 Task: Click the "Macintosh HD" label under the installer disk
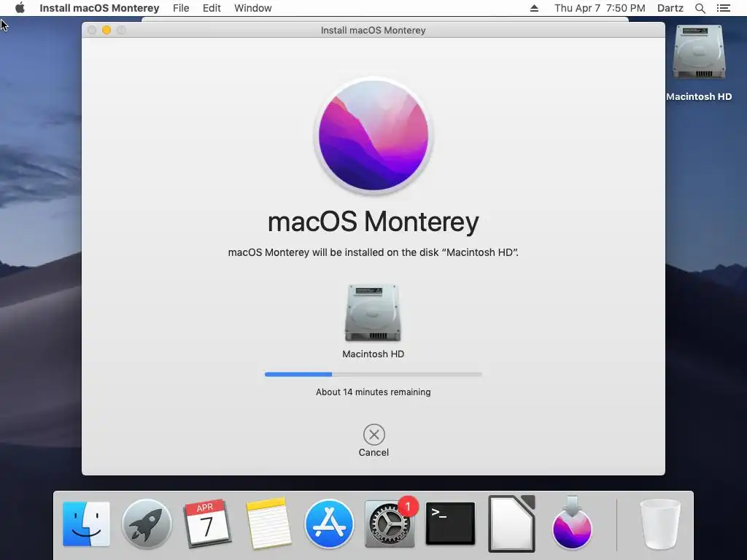[373, 354]
